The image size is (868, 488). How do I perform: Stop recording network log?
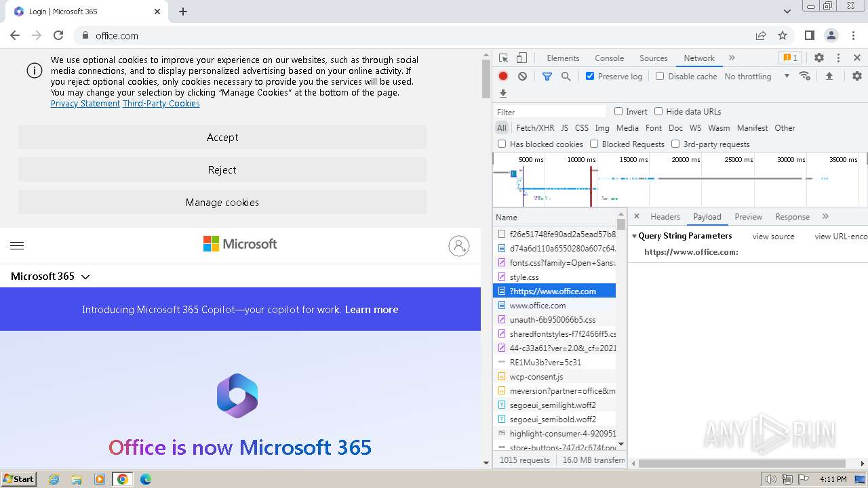pyautogui.click(x=503, y=77)
